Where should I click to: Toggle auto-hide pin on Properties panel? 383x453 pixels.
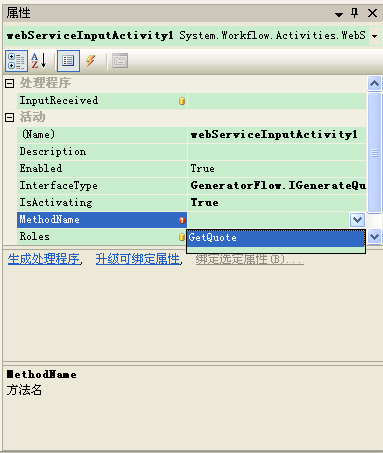tap(354, 13)
